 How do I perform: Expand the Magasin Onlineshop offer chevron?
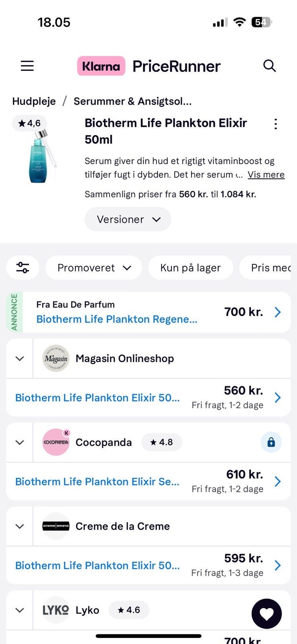19,359
